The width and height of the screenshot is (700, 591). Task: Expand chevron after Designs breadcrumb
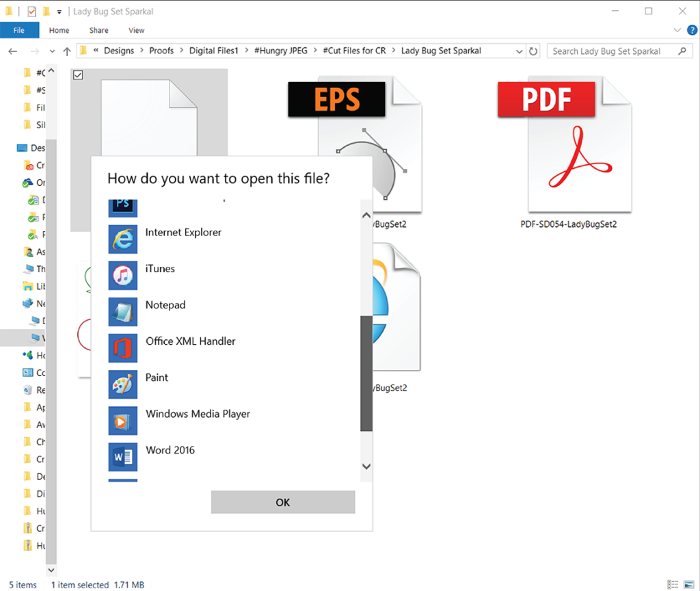point(142,51)
